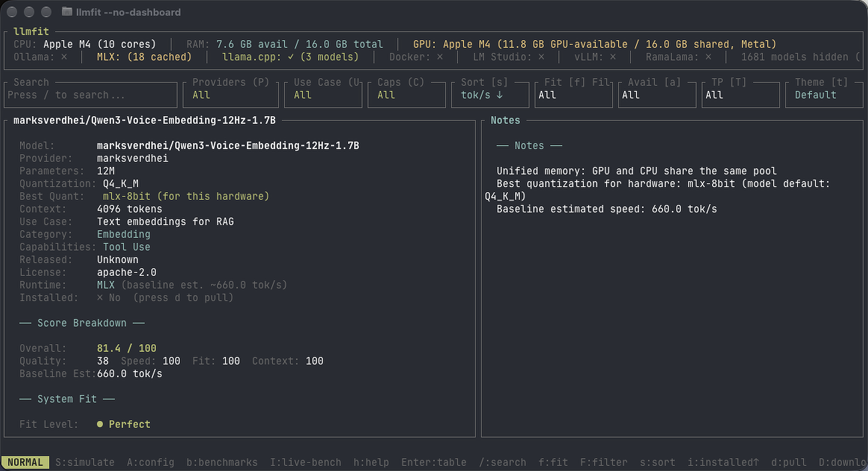Viewport: 868px width, 471px height.
Task: Click the Ollama unavailable X mark
Action: 64,57
